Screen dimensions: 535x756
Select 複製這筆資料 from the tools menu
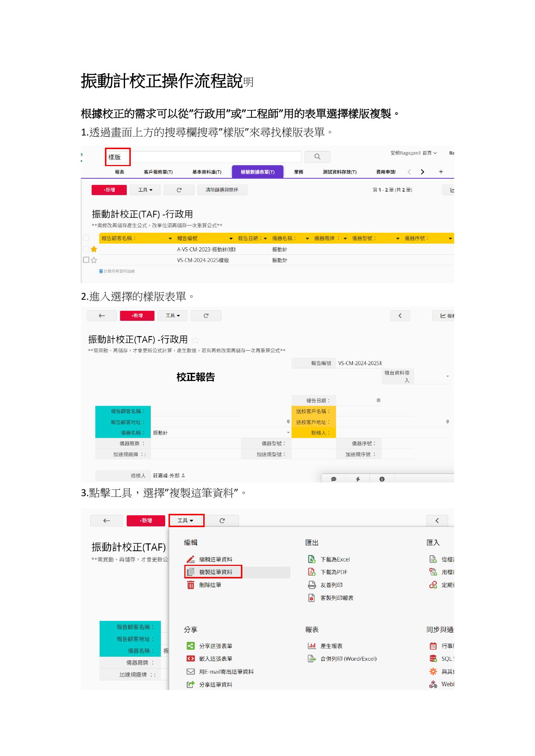(x=215, y=572)
